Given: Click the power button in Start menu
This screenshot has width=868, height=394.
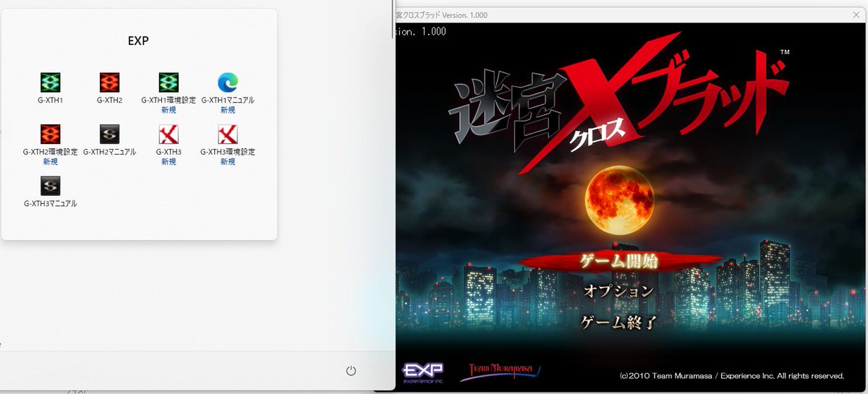Looking at the screenshot, I should click(x=351, y=371).
